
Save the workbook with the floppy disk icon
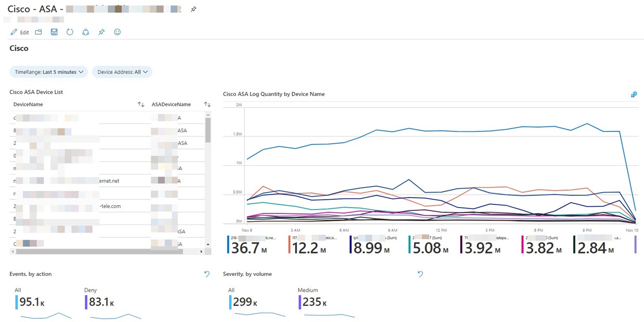pyautogui.click(x=54, y=32)
